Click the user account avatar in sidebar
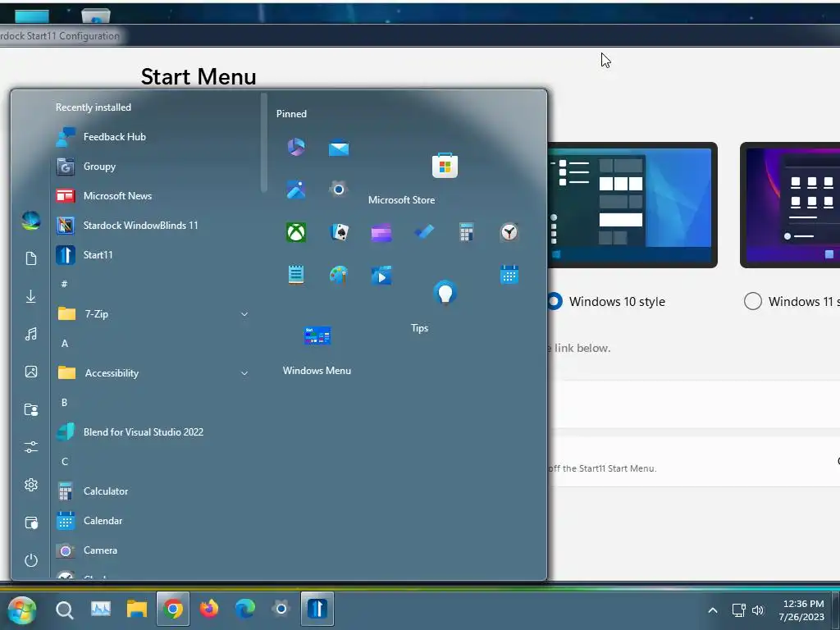 (x=31, y=220)
